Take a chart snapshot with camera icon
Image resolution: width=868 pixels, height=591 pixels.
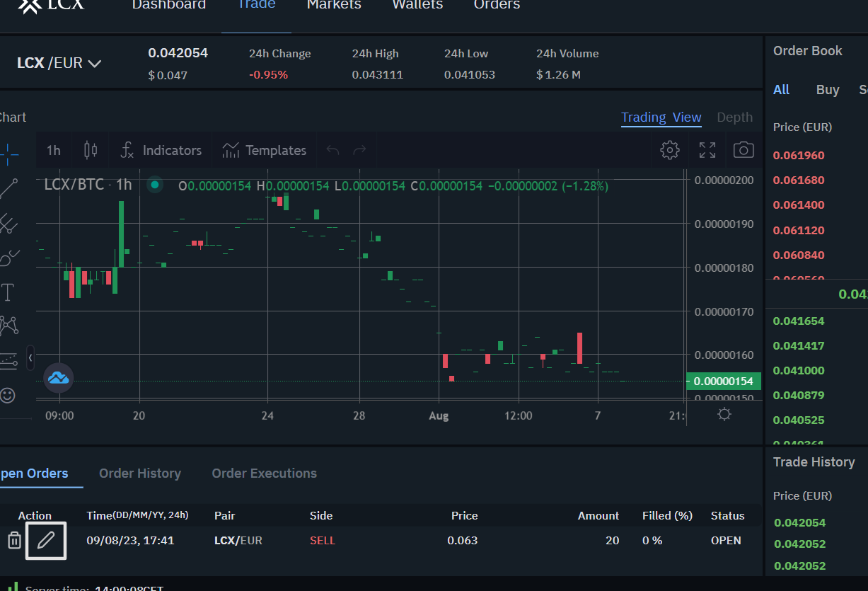[x=743, y=150]
